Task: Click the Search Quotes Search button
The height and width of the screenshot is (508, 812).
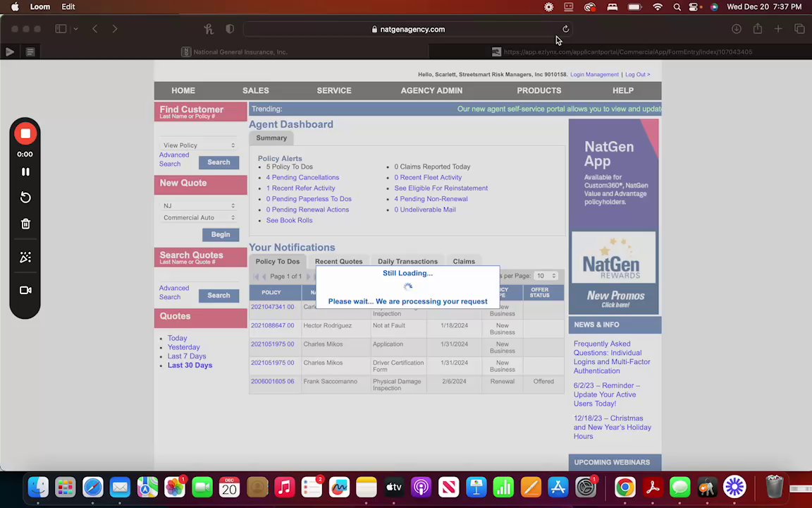Action: (219, 296)
